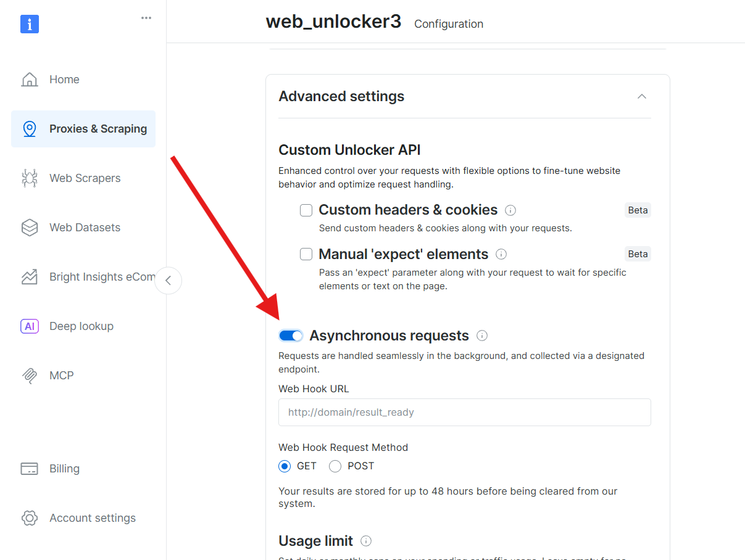Click the Brand Data logo icon
The height and width of the screenshot is (560, 745).
[29, 23]
